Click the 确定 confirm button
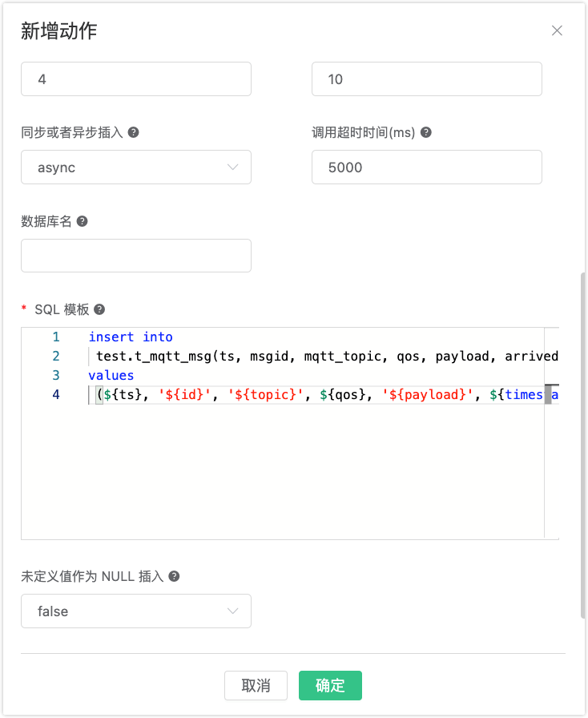This screenshot has width=588, height=718. point(330,685)
